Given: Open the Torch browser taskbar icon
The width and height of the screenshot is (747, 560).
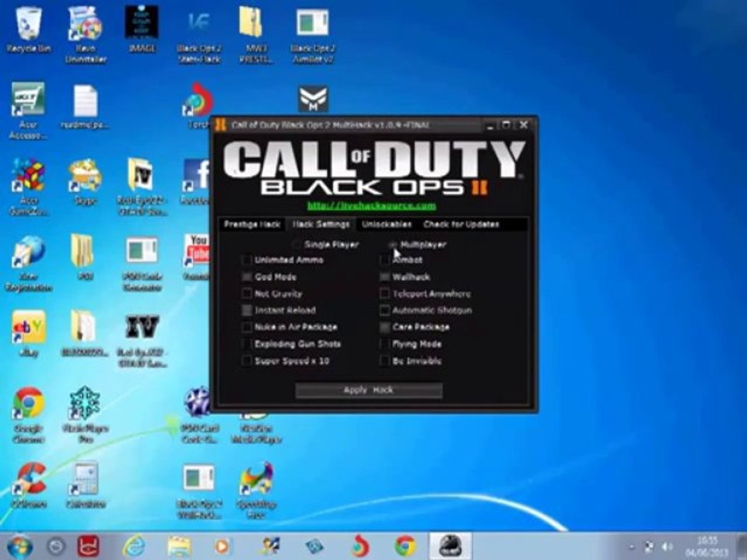Looking at the screenshot, I should pos(360,546).
